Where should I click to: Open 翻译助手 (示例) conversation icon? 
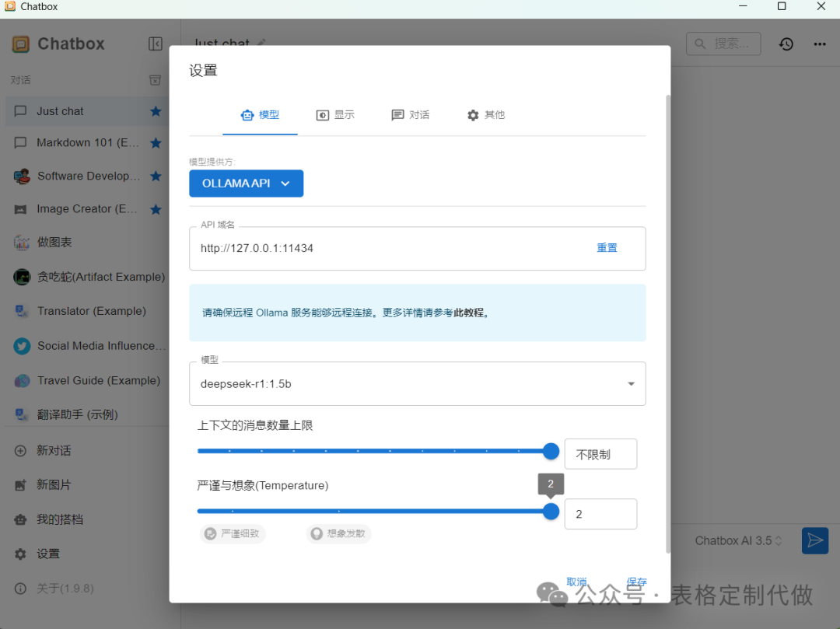coord(22,414)
